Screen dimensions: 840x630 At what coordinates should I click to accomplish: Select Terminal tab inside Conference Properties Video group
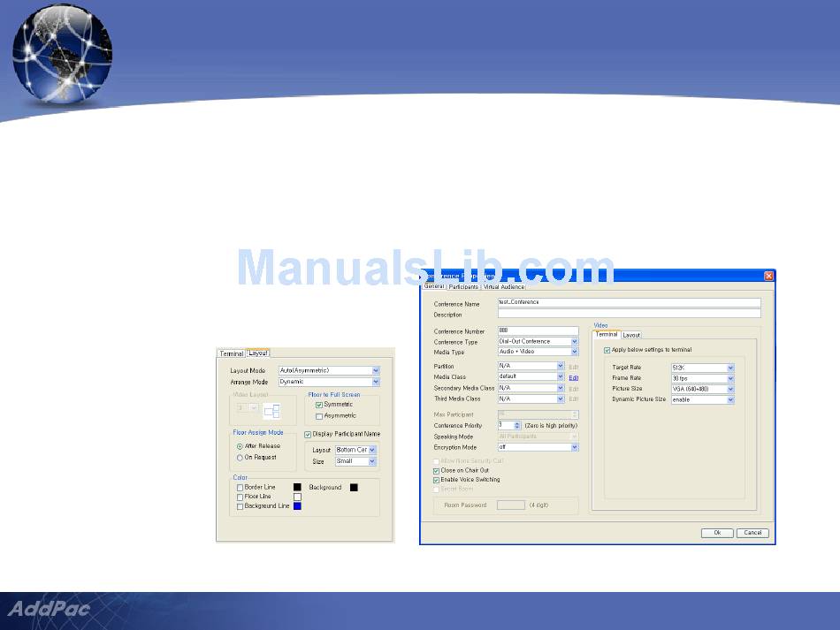607,335
